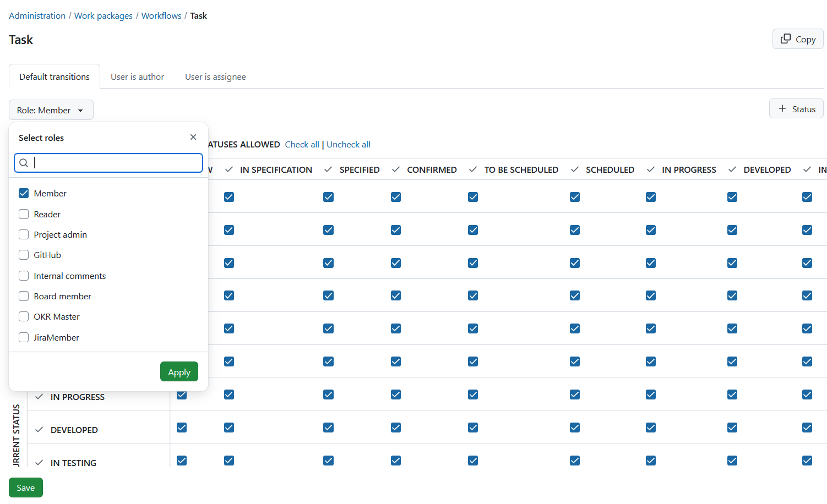Click the Task breadcrumb text
Image resolution: width=827 pixels, height=504 pixels.
click(x=199, y=15)
